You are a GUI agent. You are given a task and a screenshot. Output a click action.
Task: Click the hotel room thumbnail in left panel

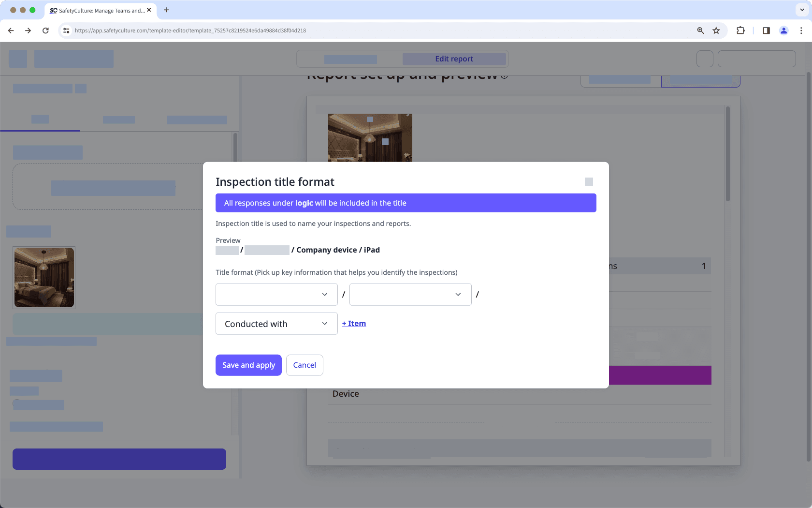pyautogui.click(x=43, y=277)
